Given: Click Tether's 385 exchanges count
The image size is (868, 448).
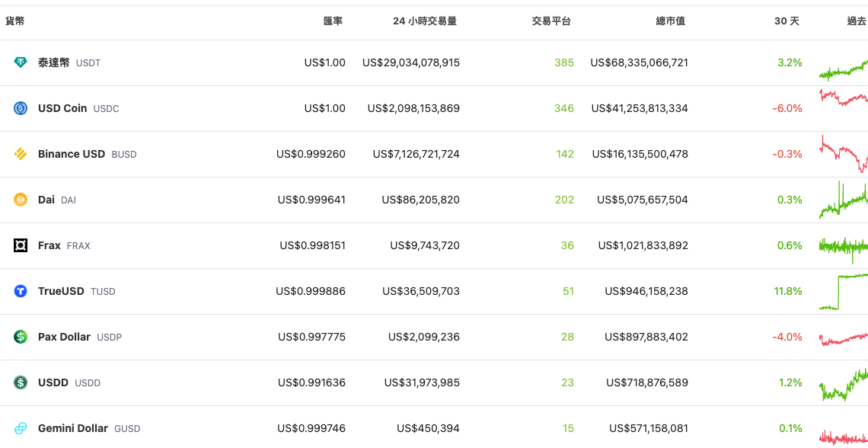Looking at the screenshot, I should [x=564, y=62].
